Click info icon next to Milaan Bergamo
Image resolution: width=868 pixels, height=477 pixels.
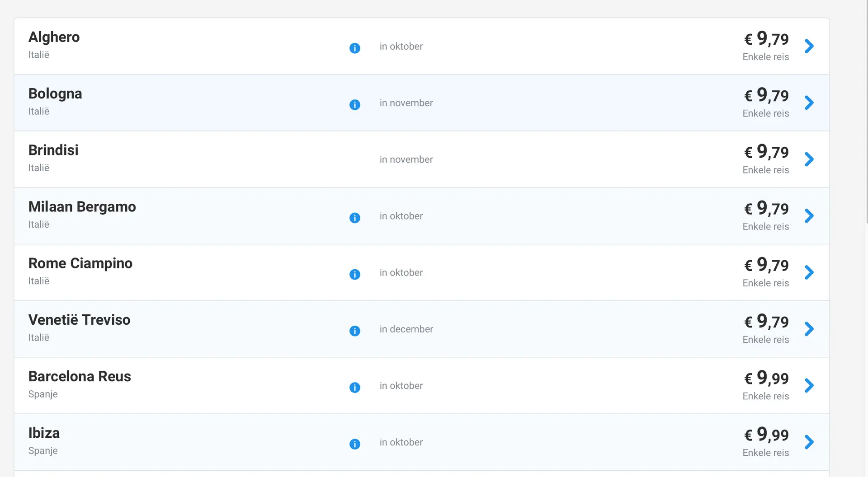[x=355, y=218]
